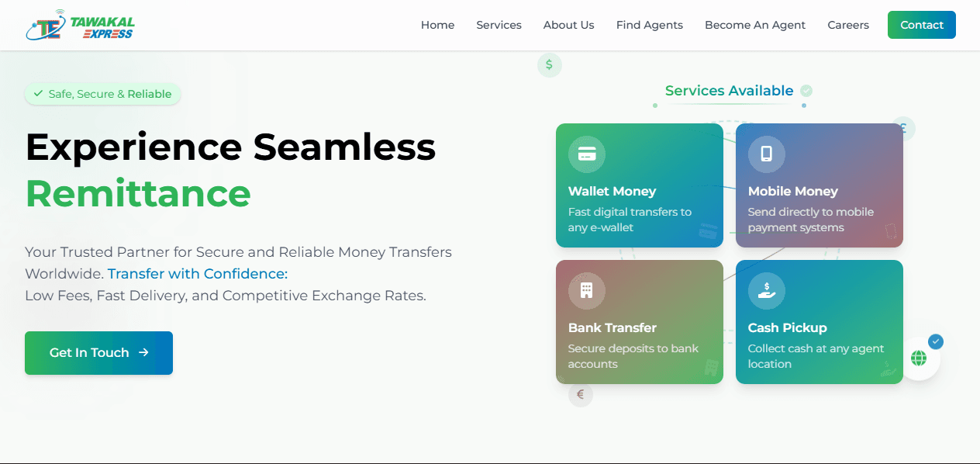
Task: Visit the Careers page
Action: coord(847,25)
